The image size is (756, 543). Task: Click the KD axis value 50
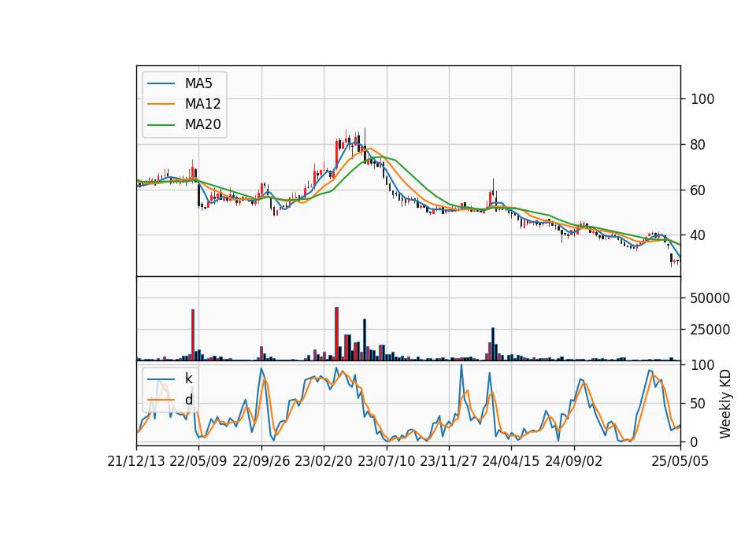click(x=699, y=404)
